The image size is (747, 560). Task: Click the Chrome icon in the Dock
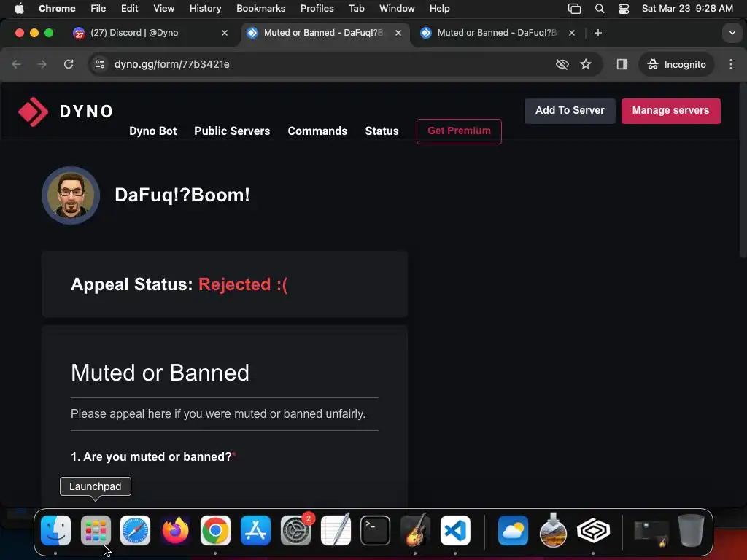click(215, 530)
